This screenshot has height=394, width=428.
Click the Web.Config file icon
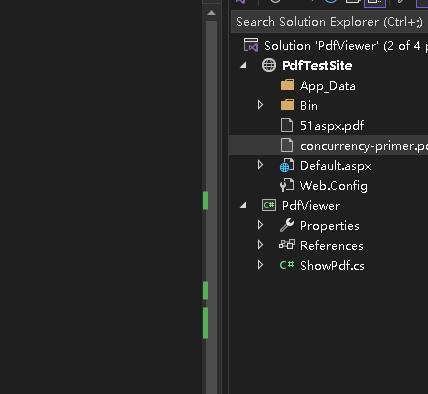coord(287,185)
